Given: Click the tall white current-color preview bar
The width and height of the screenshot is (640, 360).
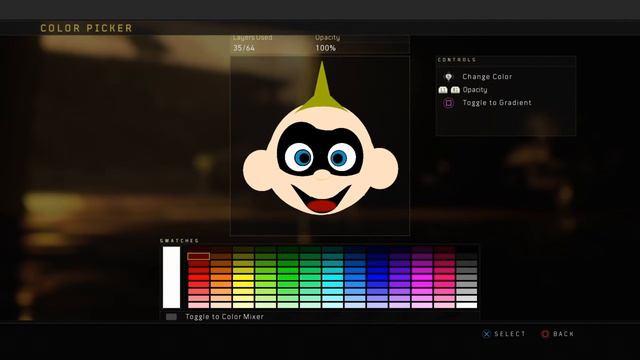Looking at the screenshot, I should pyautogui.click(x=171, y=277).
